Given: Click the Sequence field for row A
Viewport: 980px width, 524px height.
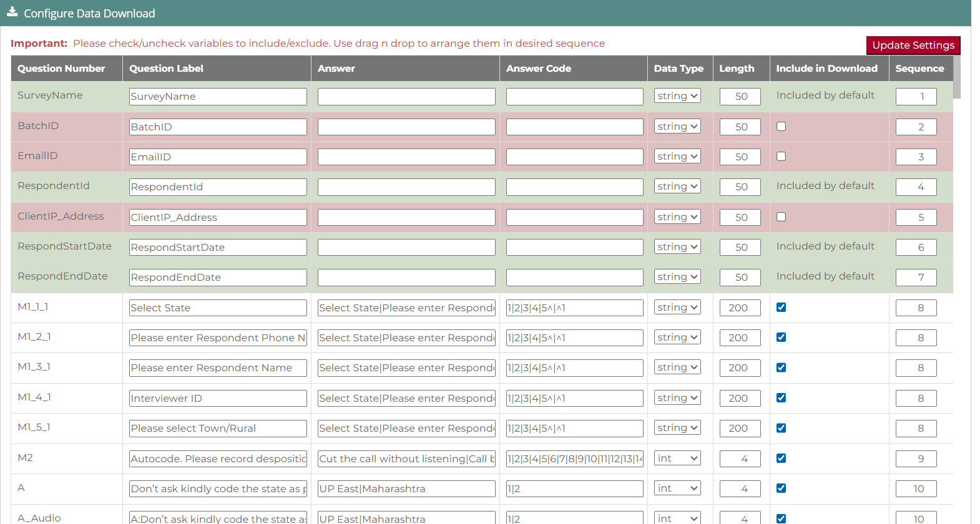Looking at the screenshot, I should (x=916, y=488).
